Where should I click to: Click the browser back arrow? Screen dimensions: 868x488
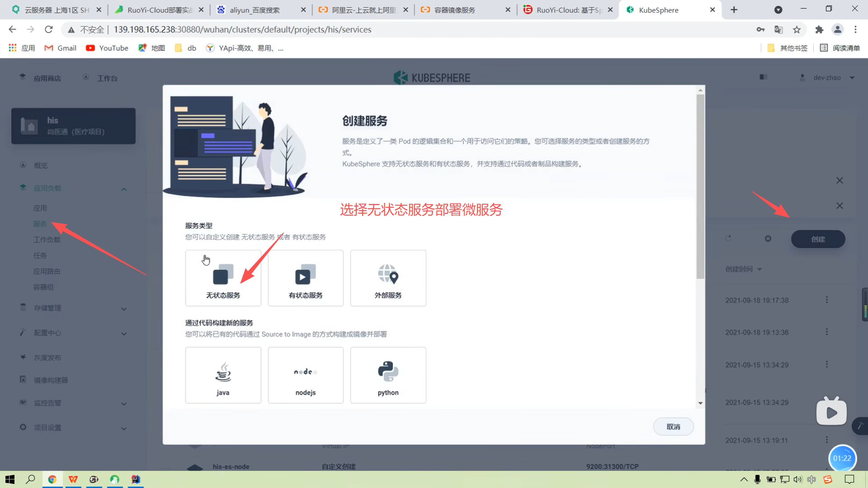tap(12, 29)
